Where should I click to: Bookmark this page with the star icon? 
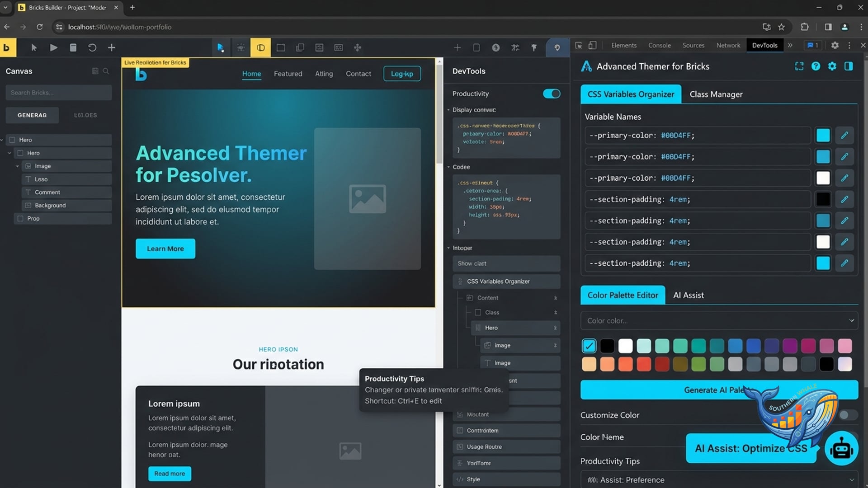[x=781, y=27]
